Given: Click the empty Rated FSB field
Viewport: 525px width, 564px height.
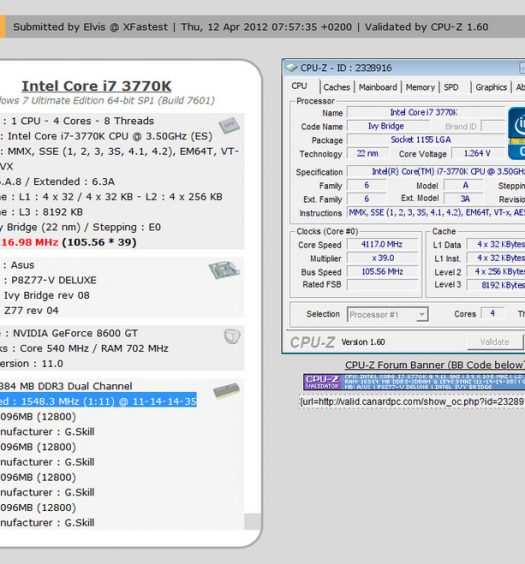Looking at the screenshot, I should 382,285.
